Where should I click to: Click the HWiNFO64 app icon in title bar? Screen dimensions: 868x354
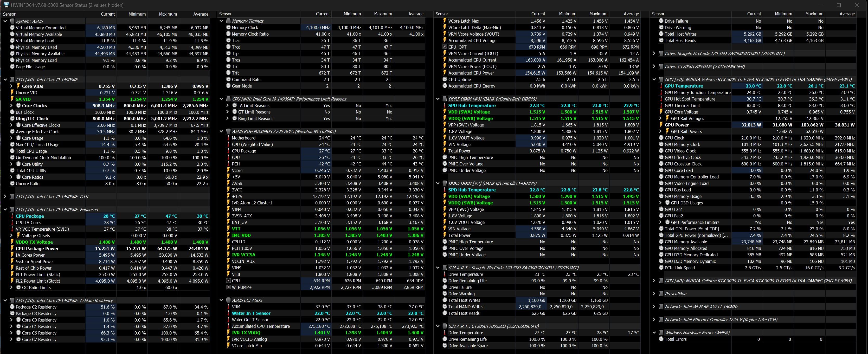(x=6, y=5)
